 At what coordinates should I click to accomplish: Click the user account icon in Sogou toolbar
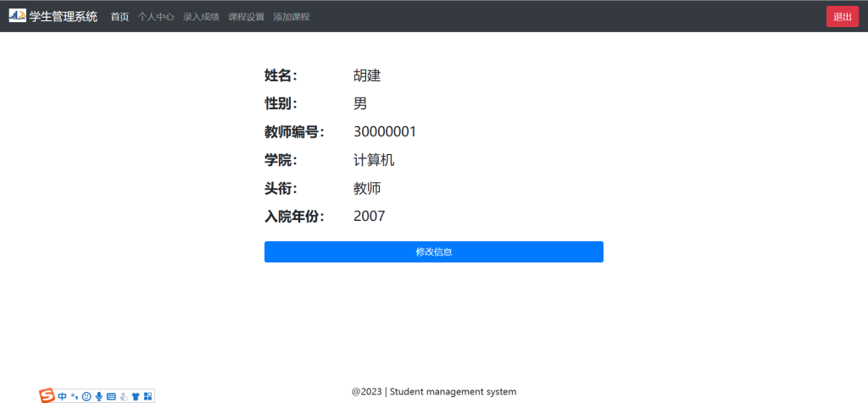point(124,396)
